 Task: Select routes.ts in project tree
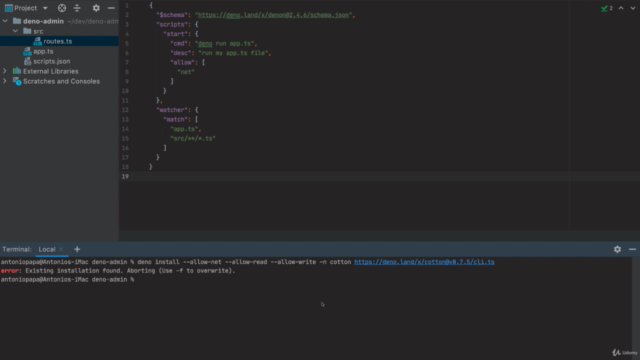[58, 41]
